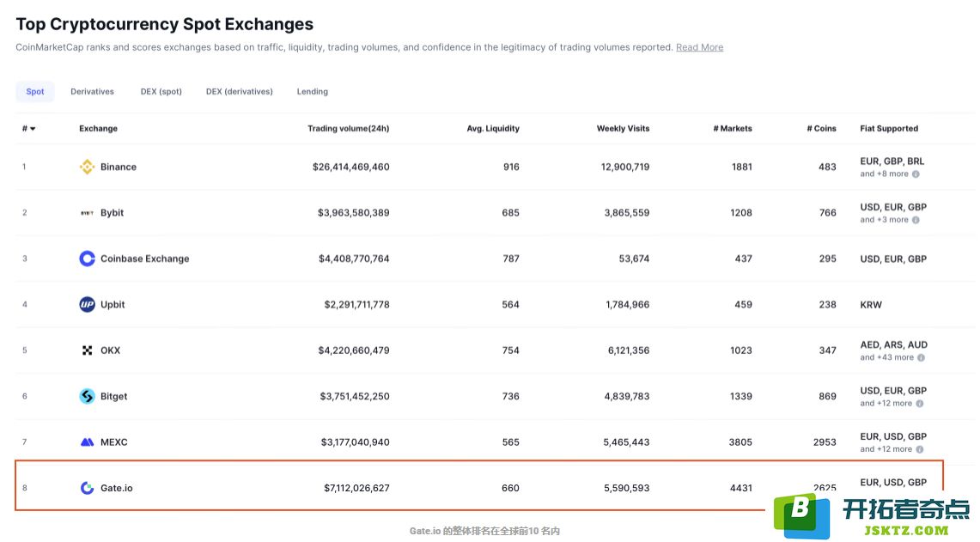Click the Fiat Supported column header

[x=889, y=128]
